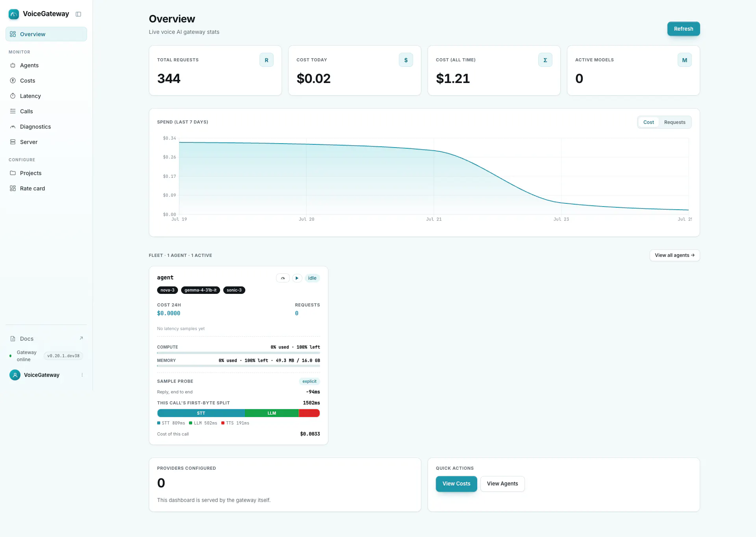Click the explicit probe badge
Image resolution: width=756 pixels, height=537 pixels.
(x=309, y=382)
